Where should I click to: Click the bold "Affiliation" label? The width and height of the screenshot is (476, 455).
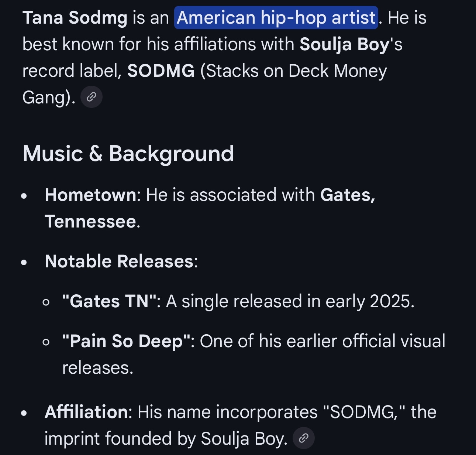coord(86,412)
